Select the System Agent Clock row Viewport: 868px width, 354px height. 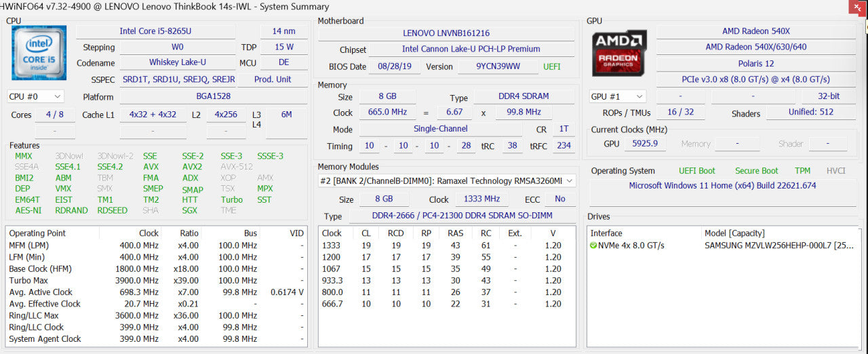(156, 339)
